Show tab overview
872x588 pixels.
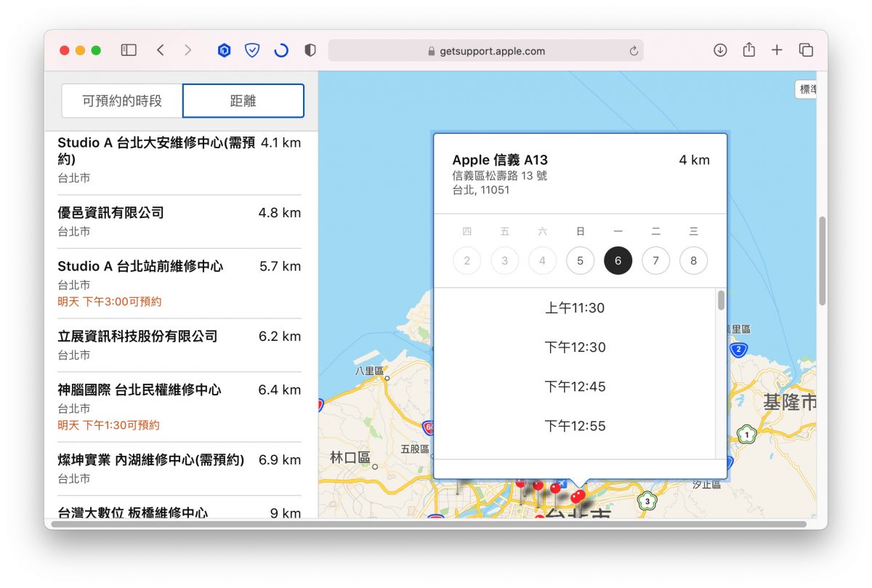[x=806, y=50]
